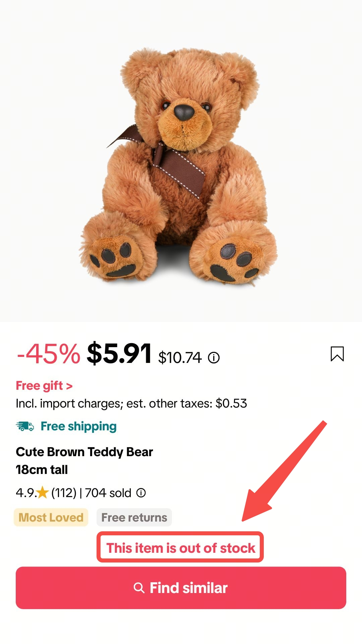362x644 pixels.
Task: Open the Free gift offer link
Action: tap(44, 386)
